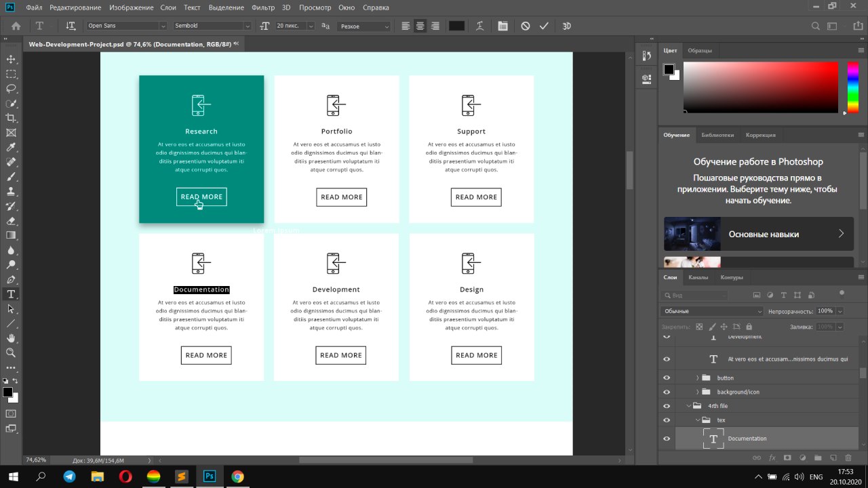Open the Файл menu
Screen dimensions: 868x488
click(34, 7)
